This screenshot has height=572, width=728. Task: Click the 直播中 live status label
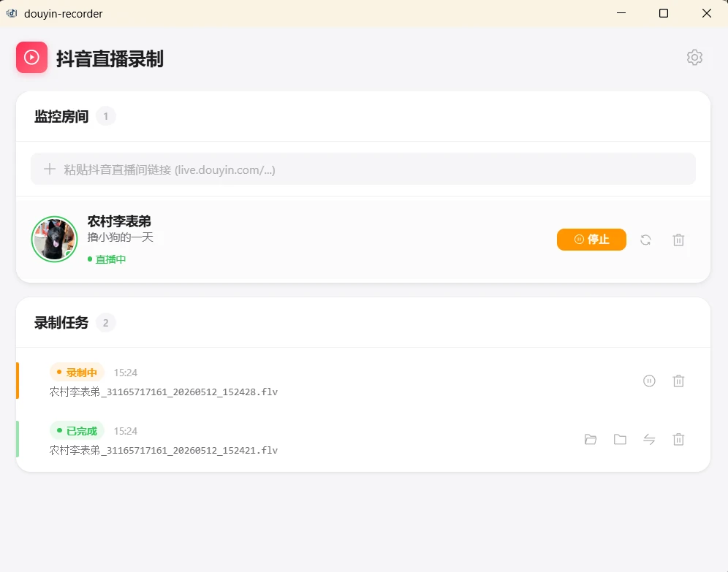point(107,259)
